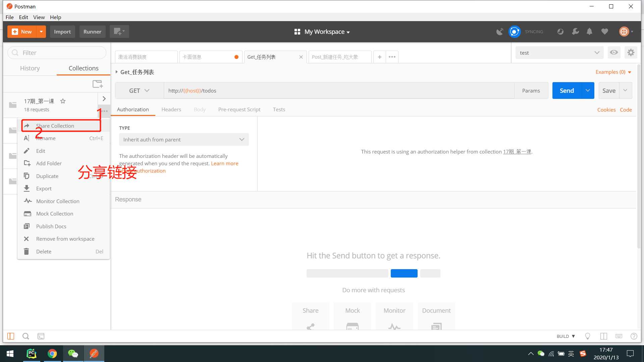This screenshot has width=644, height=362.
Task: Switch to the Tests tab
Action: click(x=279, y=109)
